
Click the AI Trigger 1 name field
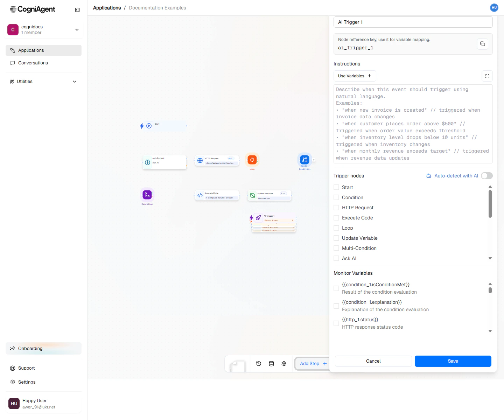413,22
